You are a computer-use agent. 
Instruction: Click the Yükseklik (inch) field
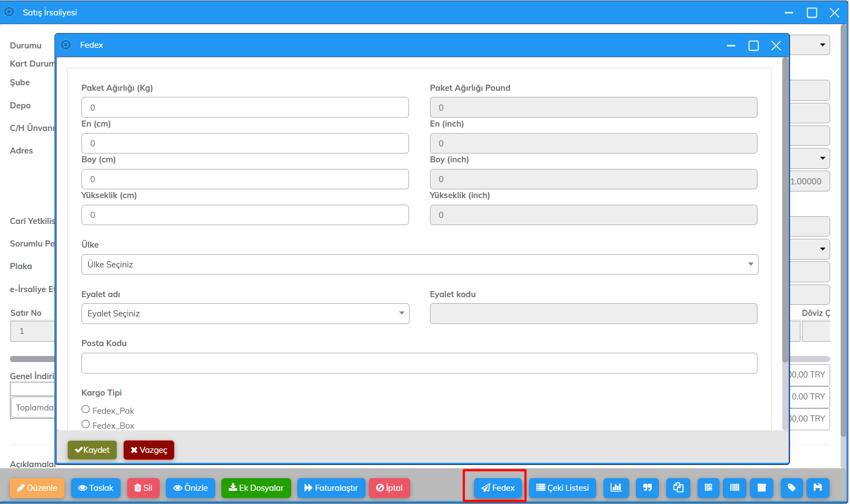coord(593,215)
